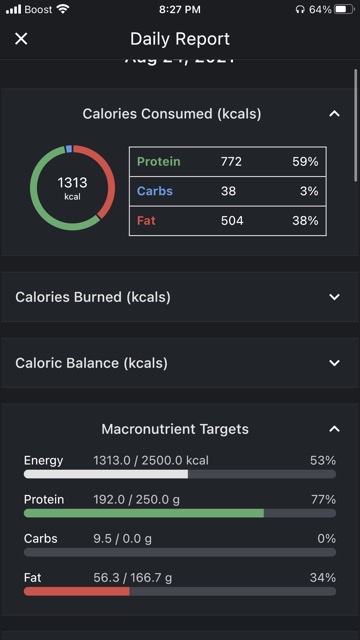The image size is (360, 640).
Task: Tap the Calories Burned (kcals) header
Action: [x=93, y=297]
